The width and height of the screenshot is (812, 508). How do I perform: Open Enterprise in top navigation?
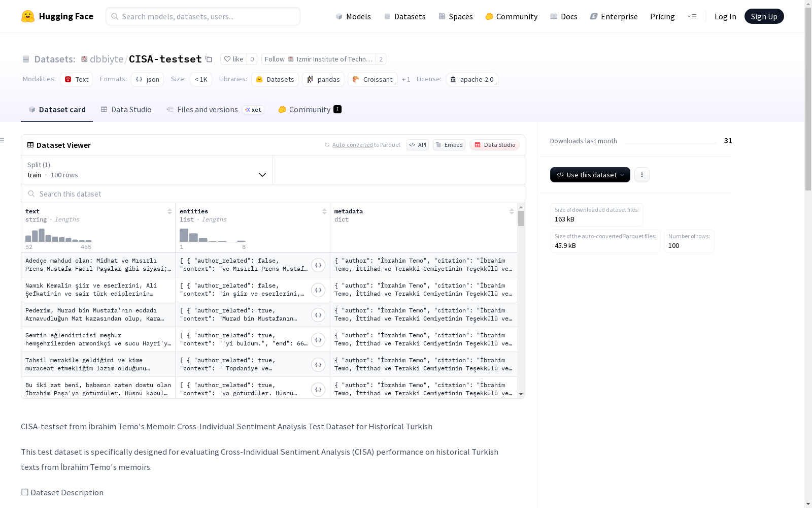pyautogui.click(x=614, y=16)
